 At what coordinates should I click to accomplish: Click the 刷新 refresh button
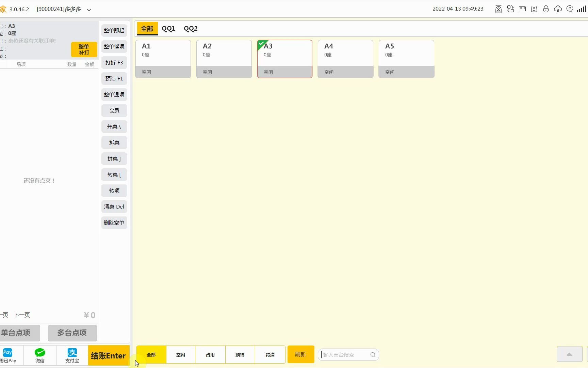tap(301, 354)
